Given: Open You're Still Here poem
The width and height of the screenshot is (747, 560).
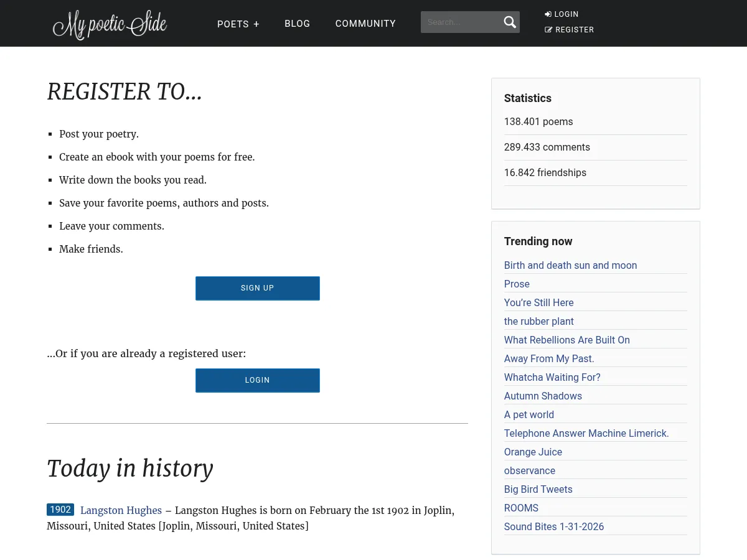Looking at the screenshot, I should coord(538,302).
